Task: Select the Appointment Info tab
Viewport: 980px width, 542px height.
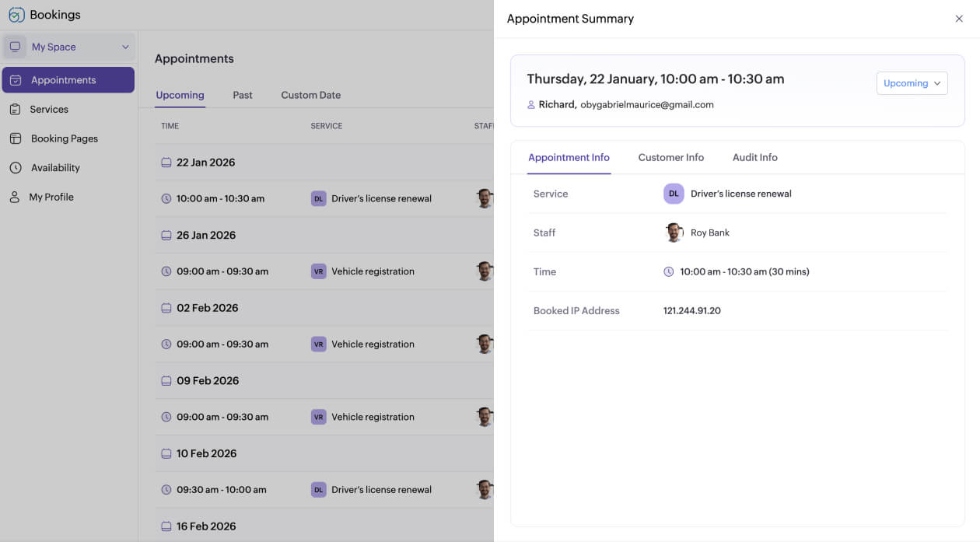Action: pos(569,158)
